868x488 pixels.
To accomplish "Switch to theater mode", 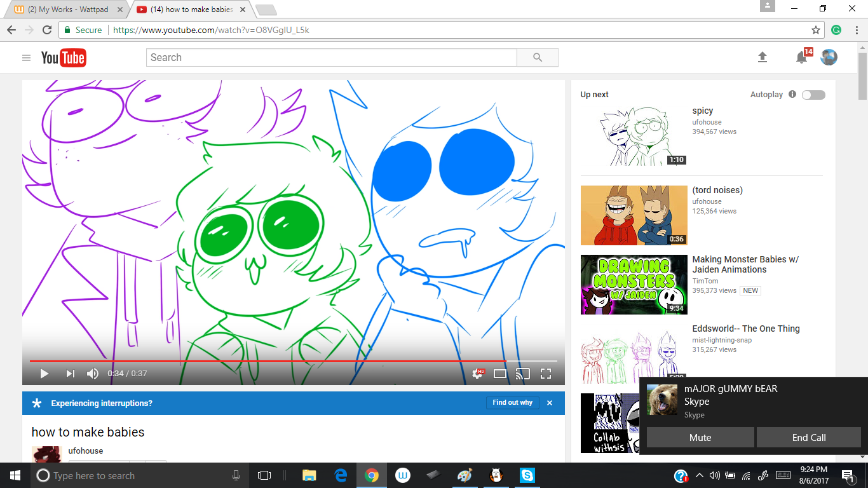I will pyautogui.click(x=500, y=374).
